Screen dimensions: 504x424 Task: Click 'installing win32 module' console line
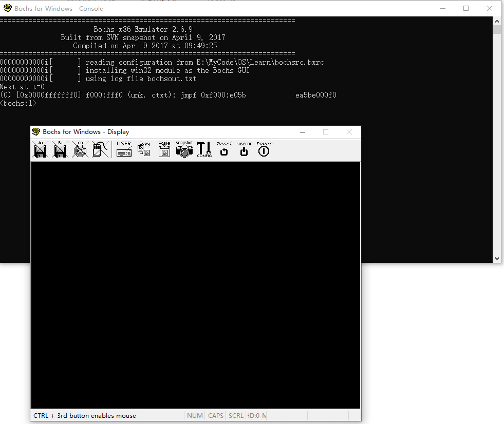click(x=167, y=70)
